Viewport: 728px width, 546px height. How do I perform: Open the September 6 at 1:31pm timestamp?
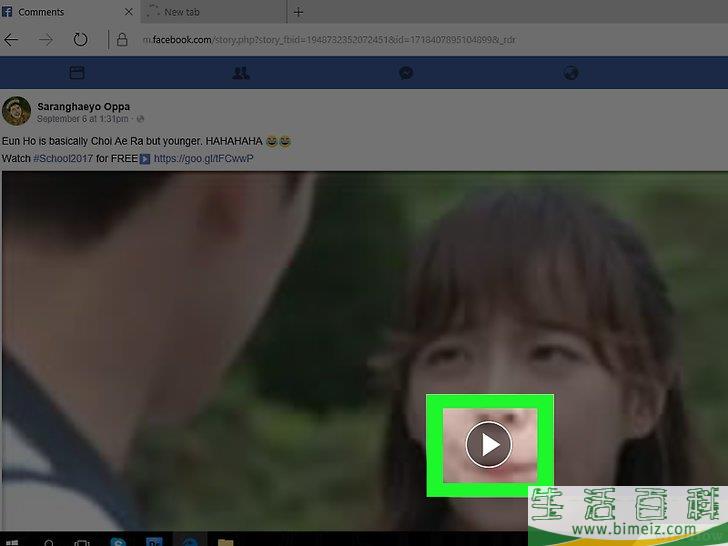tap(82, 119)
